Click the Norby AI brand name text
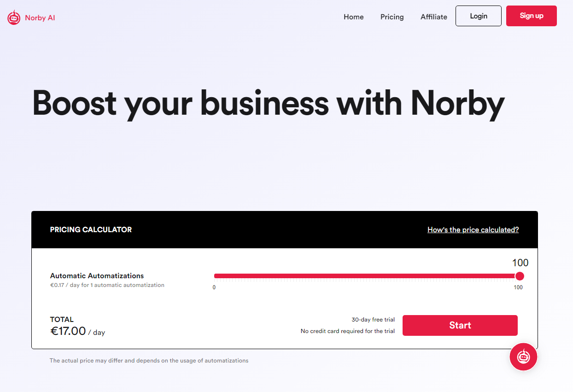The height and width of the screenshot is (392, 573). click(x=40, y=18)
